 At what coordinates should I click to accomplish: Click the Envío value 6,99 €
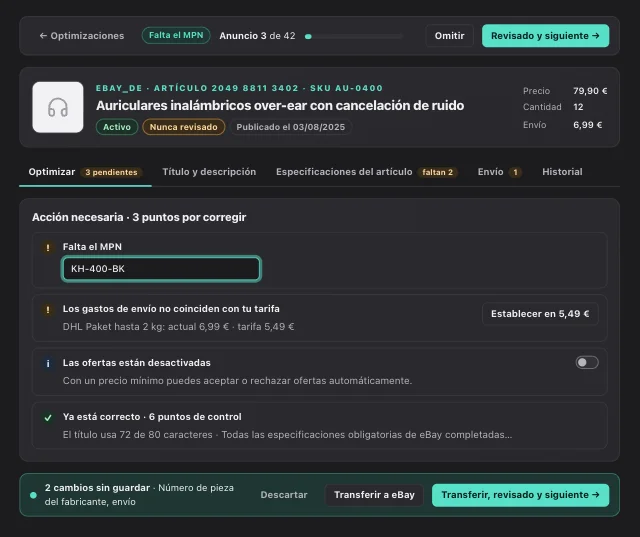pos(587,125)
